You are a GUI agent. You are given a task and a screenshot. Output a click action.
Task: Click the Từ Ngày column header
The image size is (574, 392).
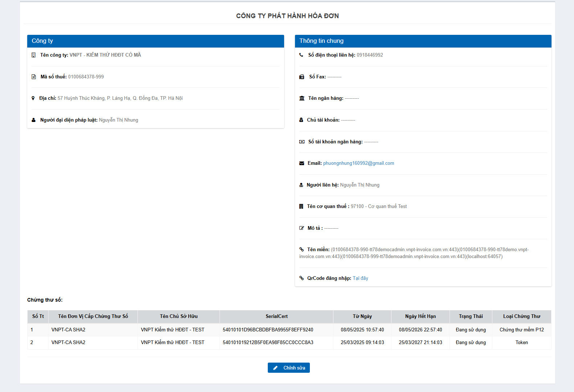click(362, 317)
